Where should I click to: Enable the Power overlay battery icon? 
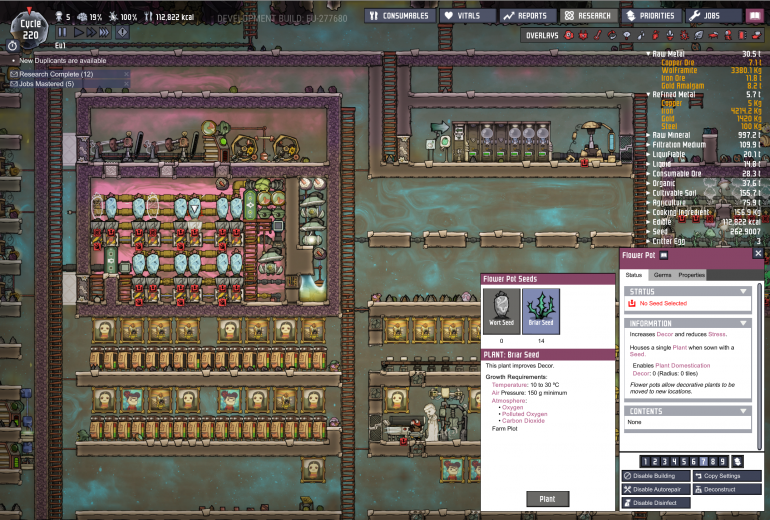pyautogui.click(x=583, y=35)
